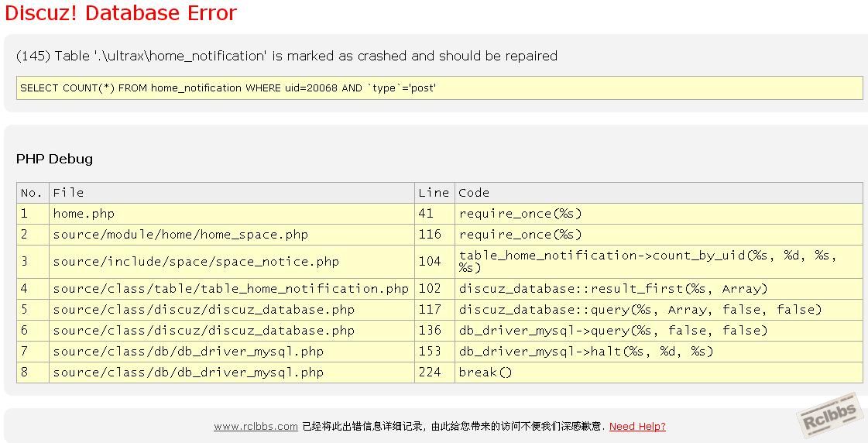
Task: Select table_home_notification.php file cell
Action: click(232, 289)
